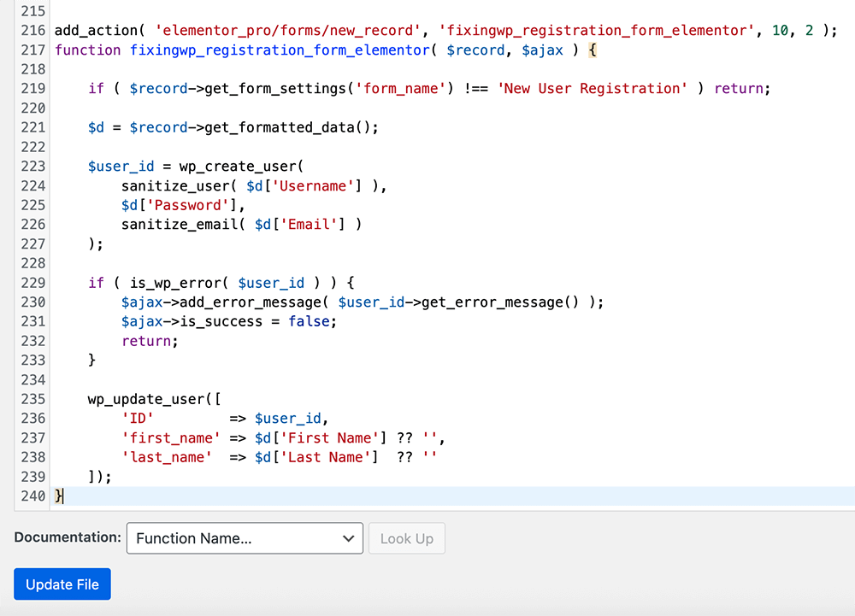This screenshot has height=616, width=855.
Task: Open the Function Name documentation dropdown
Action: [245, 538]
